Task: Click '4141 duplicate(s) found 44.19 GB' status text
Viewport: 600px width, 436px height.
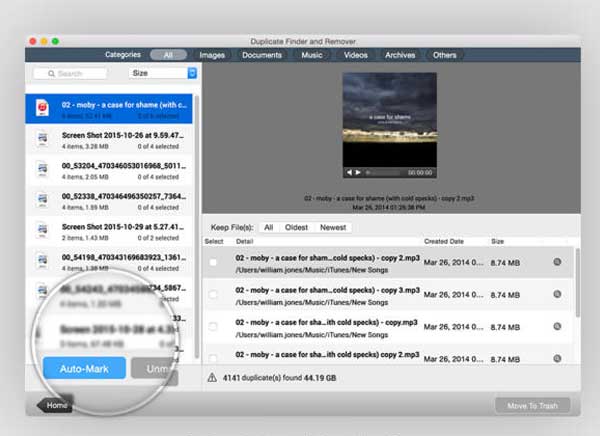Action: pos(279,378)
